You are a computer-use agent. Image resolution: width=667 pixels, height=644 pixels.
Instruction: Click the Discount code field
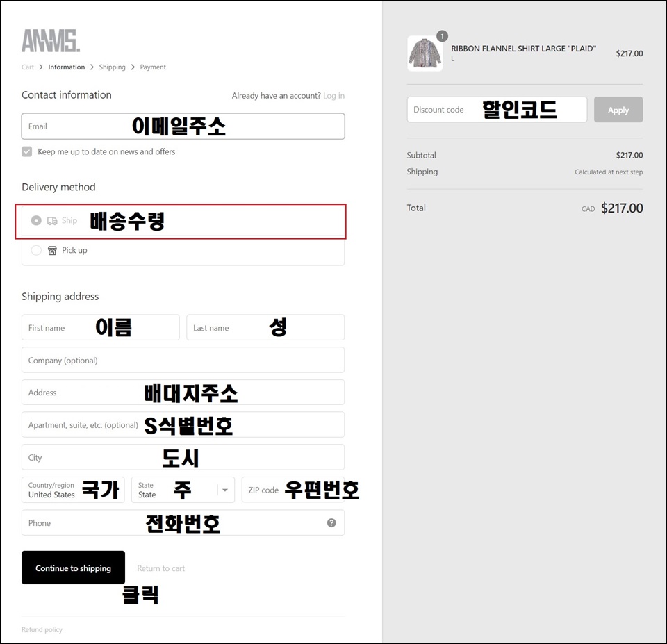coord(497,110)
